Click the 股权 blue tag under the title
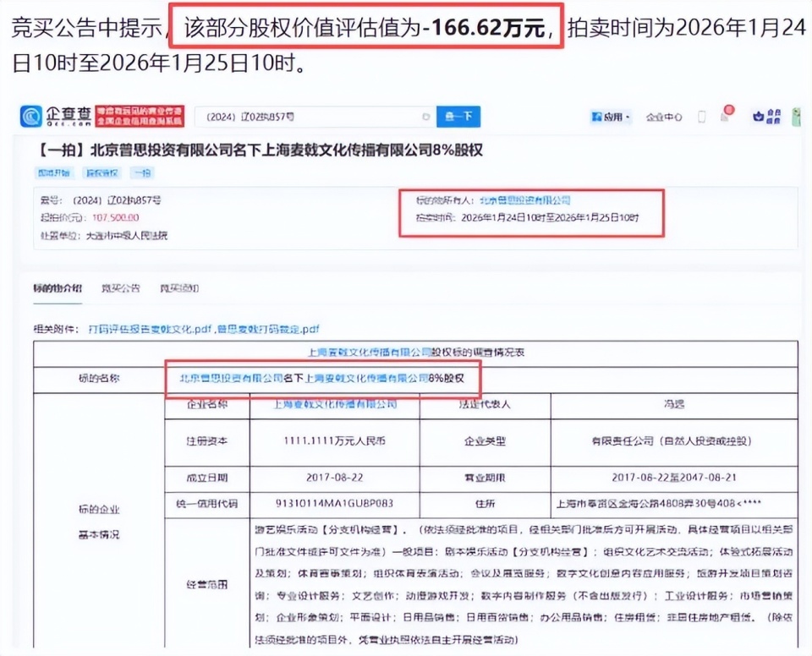The width and height of the screenshot is (812, 656). (x=102, y=172)
